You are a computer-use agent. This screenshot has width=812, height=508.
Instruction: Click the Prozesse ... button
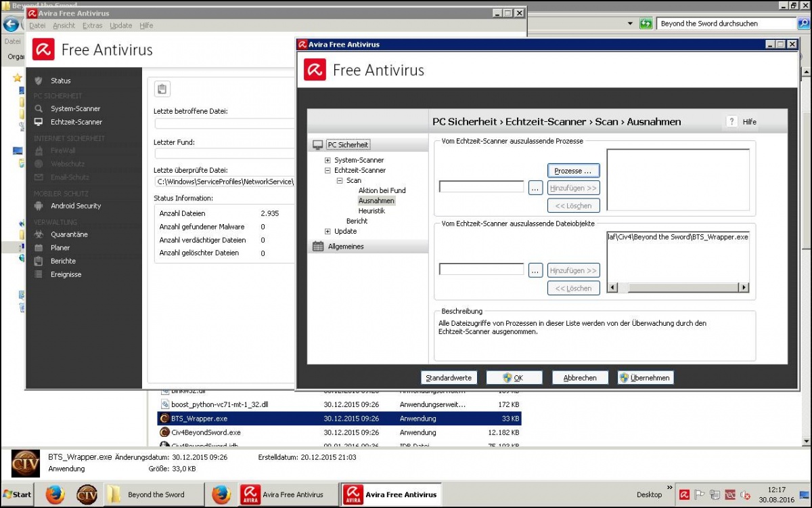573,171
